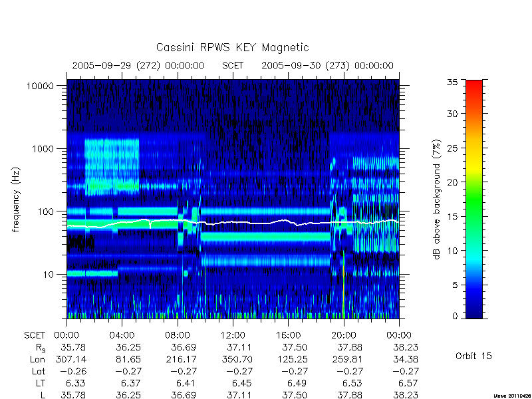532x399 pixels.
Task: Click the "Lat" row label
Action: coord(39,371)
